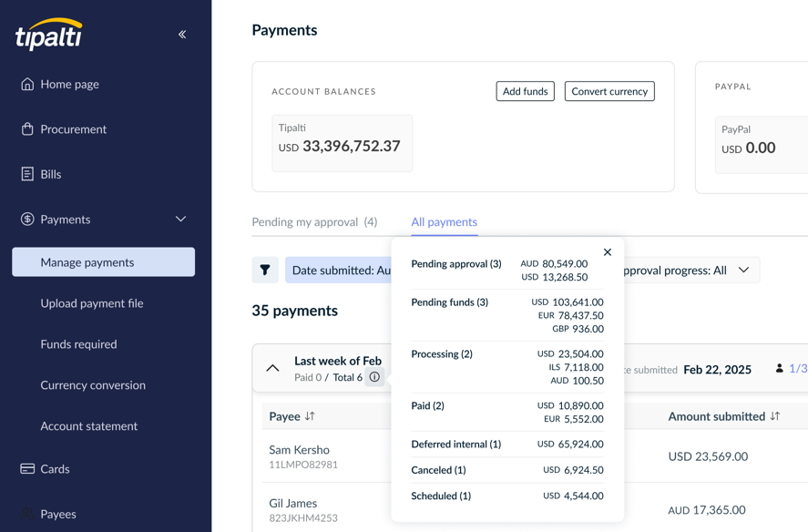Sort by Payee column
The height and width of the screenshot is (532, 808).
tap(291, 416)
